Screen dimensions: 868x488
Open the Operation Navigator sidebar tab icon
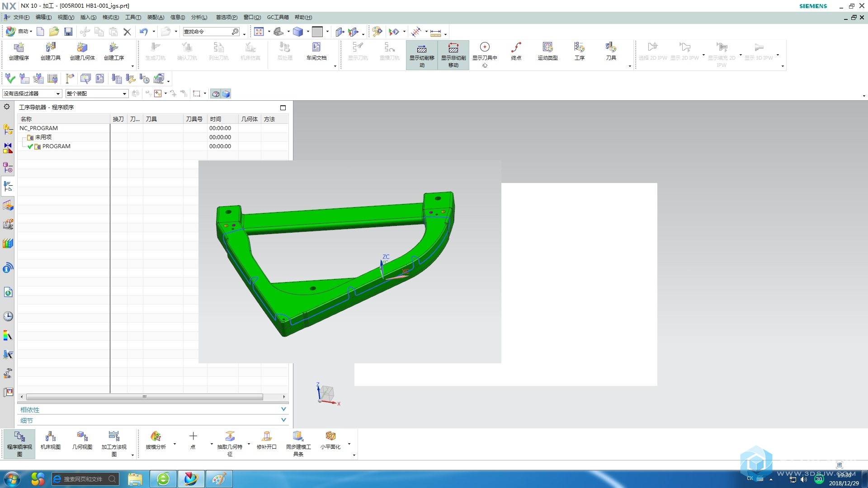tap(8, 186)
